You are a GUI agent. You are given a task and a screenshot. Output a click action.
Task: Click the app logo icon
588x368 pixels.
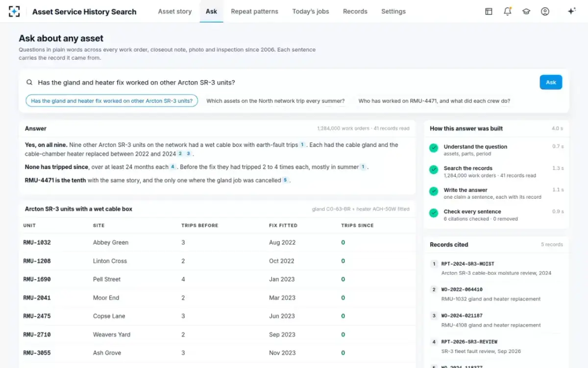coord(14,11)
